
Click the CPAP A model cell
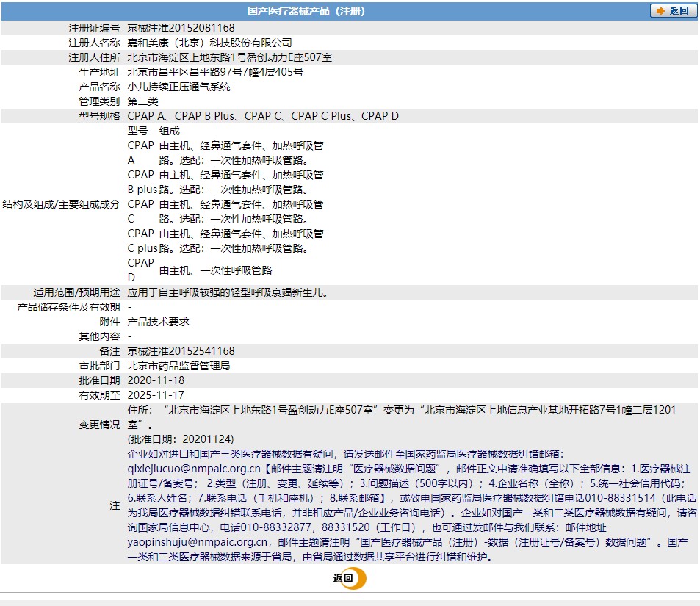(140, 153)
